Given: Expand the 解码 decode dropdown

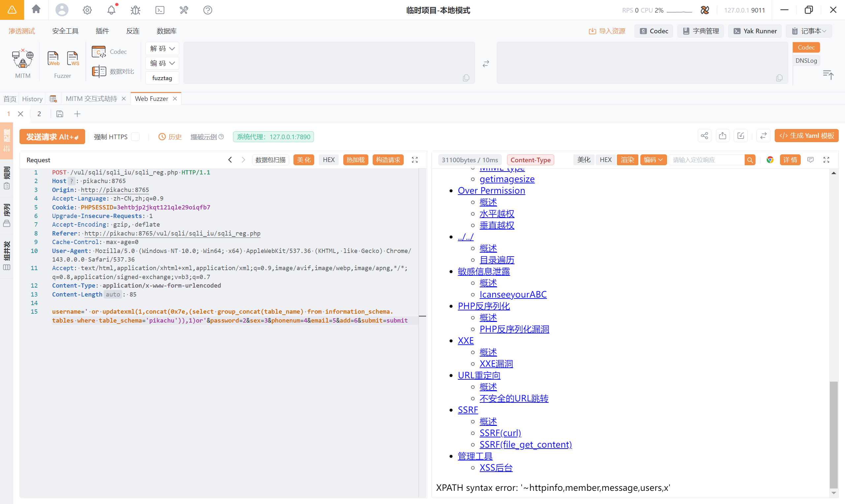Looking at the screenshot, I should coord(162,48).
